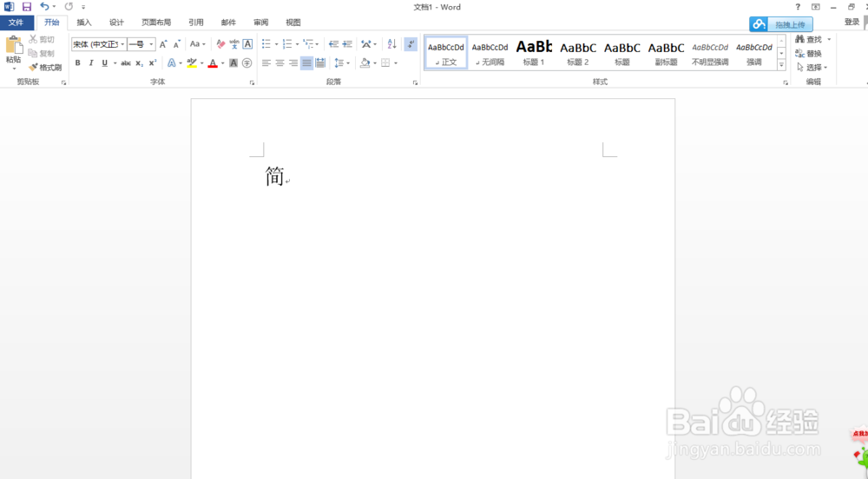Align text right
Image resolution: width=868 pixels, height=479 pixels.
pyautogui.click(x=293, y=63)
